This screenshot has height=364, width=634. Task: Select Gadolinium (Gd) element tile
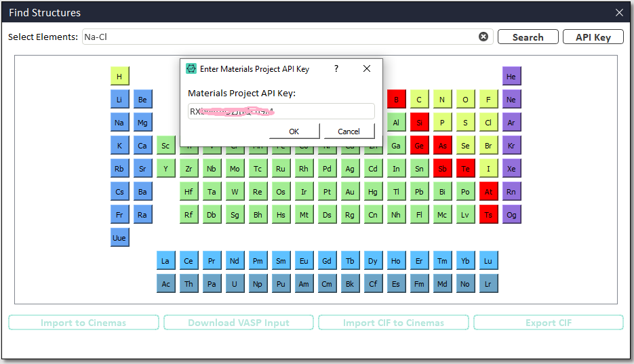click(x=327, y=260)
